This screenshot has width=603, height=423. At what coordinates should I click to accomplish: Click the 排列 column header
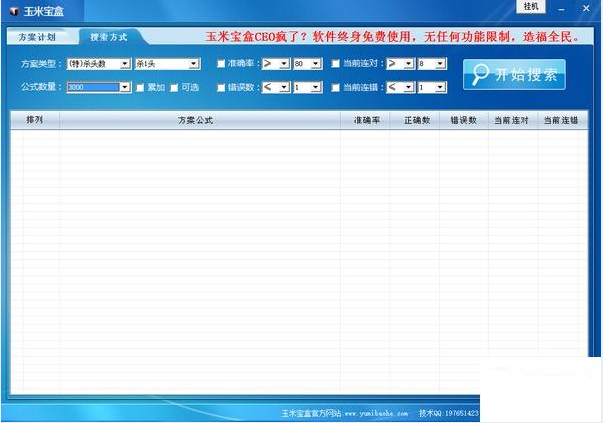point(35,120)
